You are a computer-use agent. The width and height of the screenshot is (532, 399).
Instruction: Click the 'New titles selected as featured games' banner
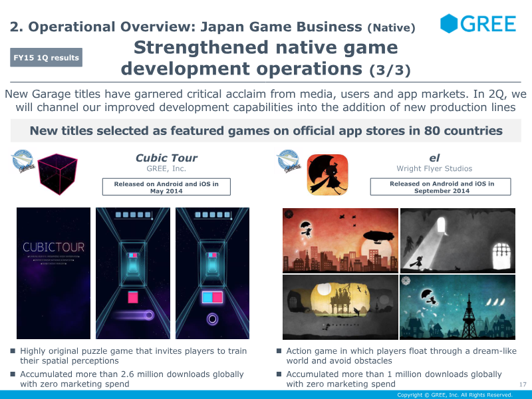[266, 130]
